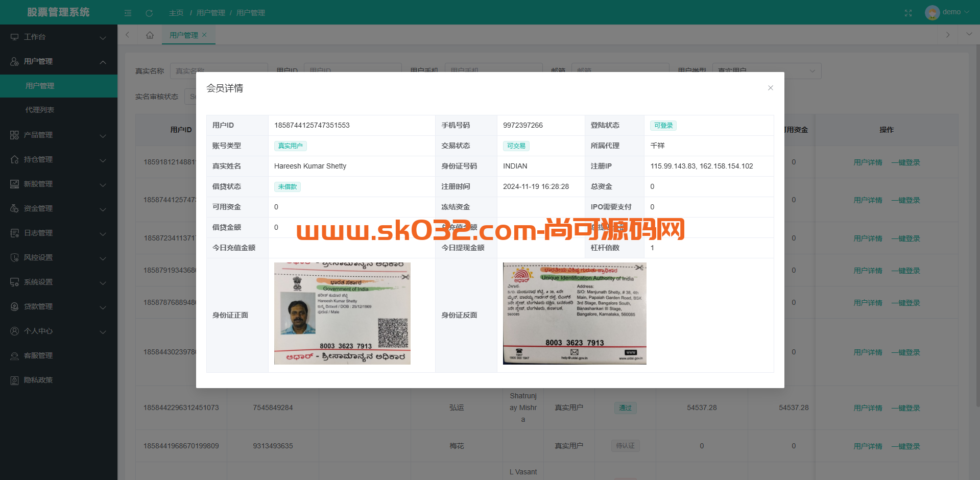The image size is (980, 480).
Task: Open the 身份证反面 ID card image
Action: pyautogui.click(x=575, y=314)
